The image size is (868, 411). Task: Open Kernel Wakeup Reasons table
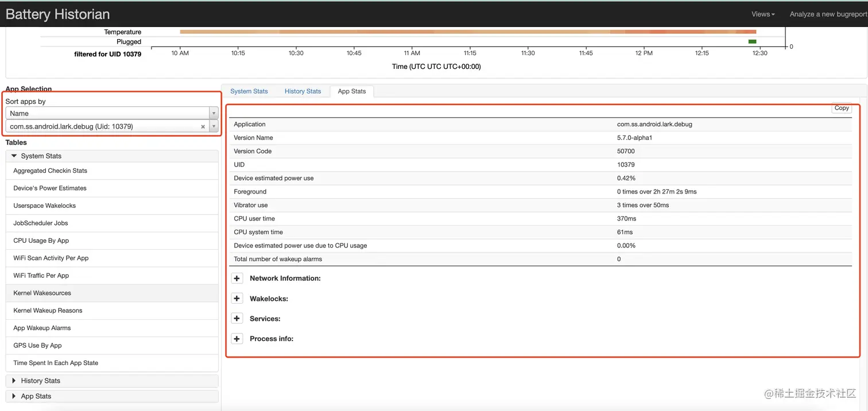coord(112,311)
